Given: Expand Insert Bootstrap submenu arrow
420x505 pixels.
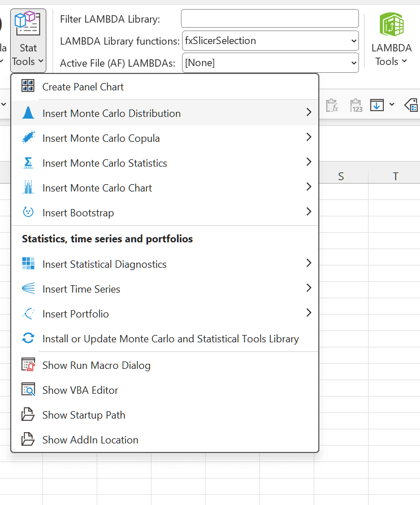Looking at the screenshot, I should 309,211.
